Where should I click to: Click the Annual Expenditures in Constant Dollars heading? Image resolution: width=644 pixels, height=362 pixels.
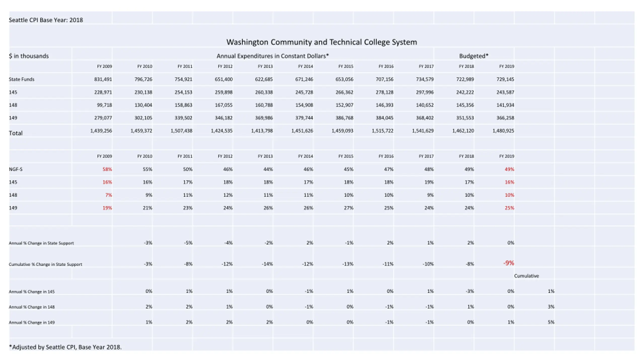[x=273, y=56]
